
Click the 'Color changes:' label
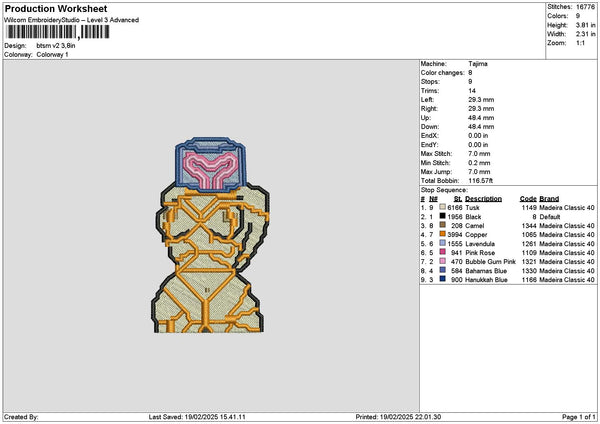pyautogui.click(x=442, y=73)
